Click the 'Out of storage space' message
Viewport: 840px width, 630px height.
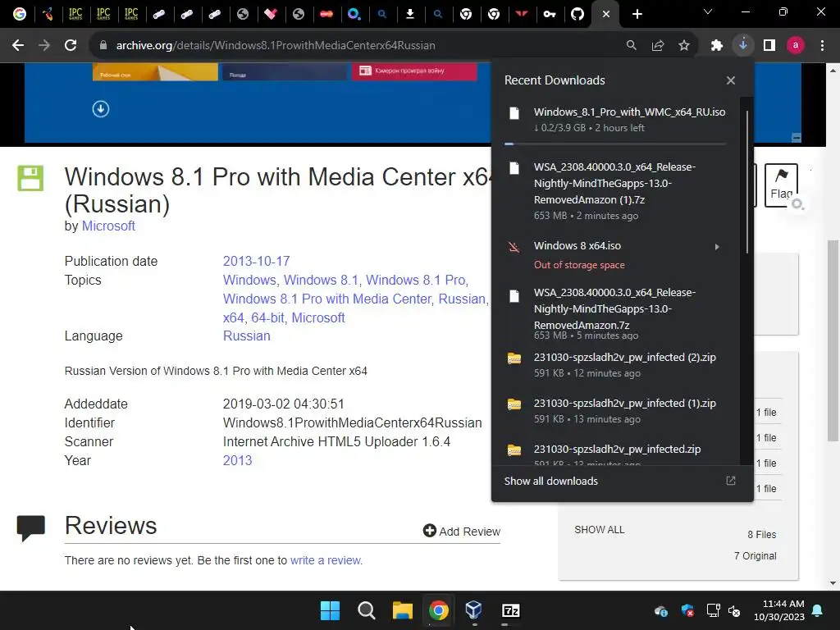579,265
